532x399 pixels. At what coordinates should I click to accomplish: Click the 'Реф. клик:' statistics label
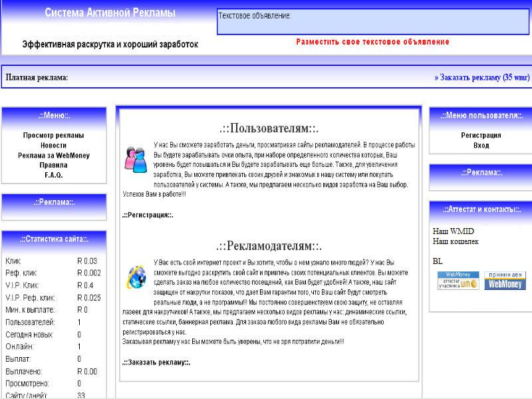click(x=21, y=273)
